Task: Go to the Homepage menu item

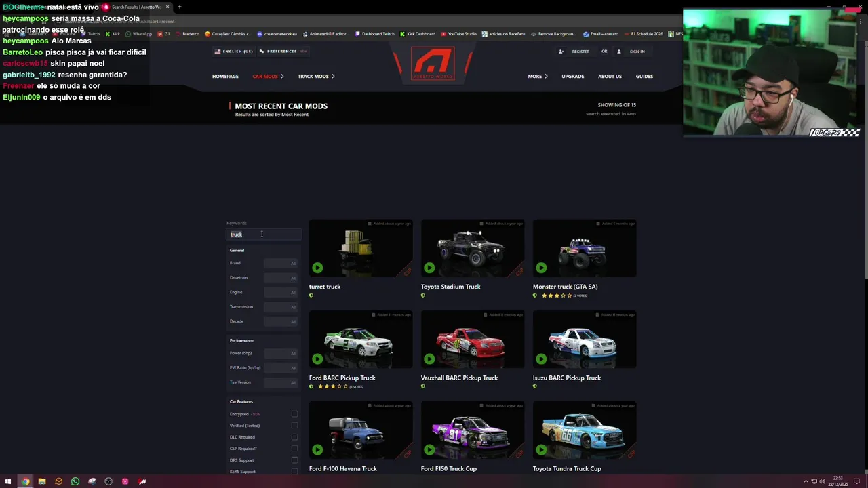Action: pos(225,77)
